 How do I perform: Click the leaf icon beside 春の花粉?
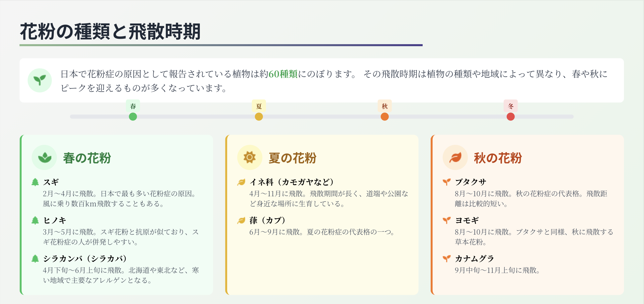(44, 157)
